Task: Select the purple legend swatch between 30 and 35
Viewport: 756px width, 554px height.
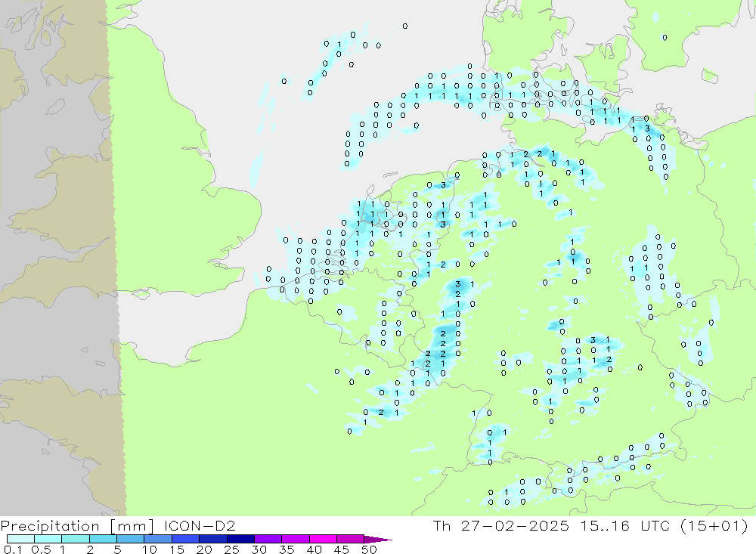Action: tap(268, 539)
